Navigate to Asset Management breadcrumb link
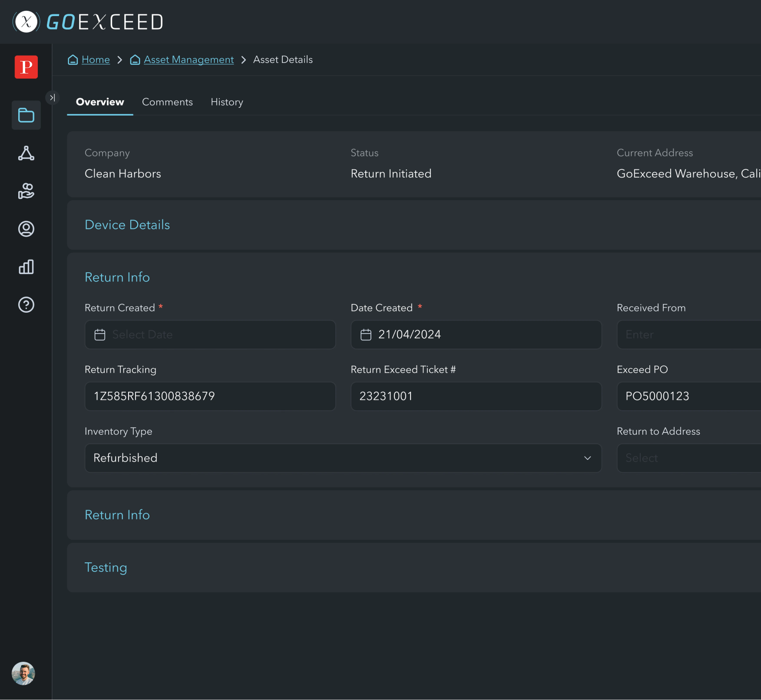 coord(189,59)
